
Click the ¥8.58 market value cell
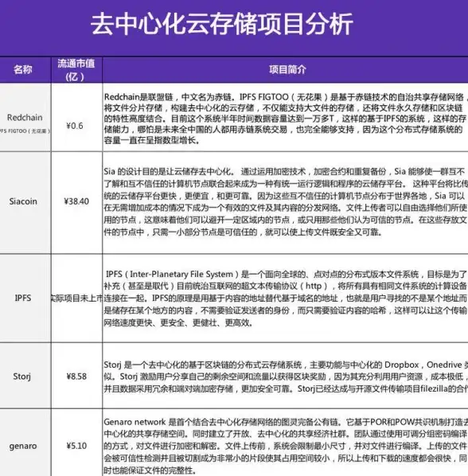click(76, 377)
